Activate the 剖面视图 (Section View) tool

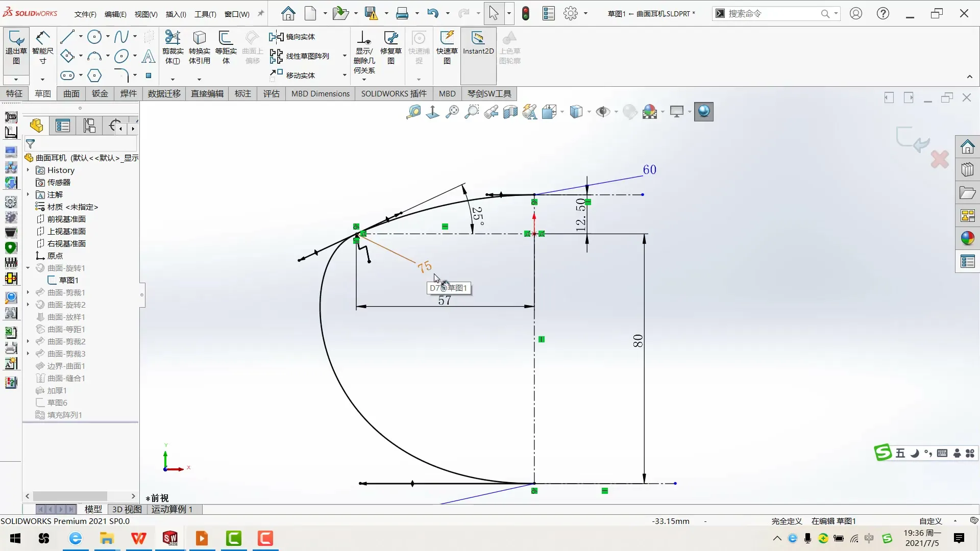coord(510,112)
